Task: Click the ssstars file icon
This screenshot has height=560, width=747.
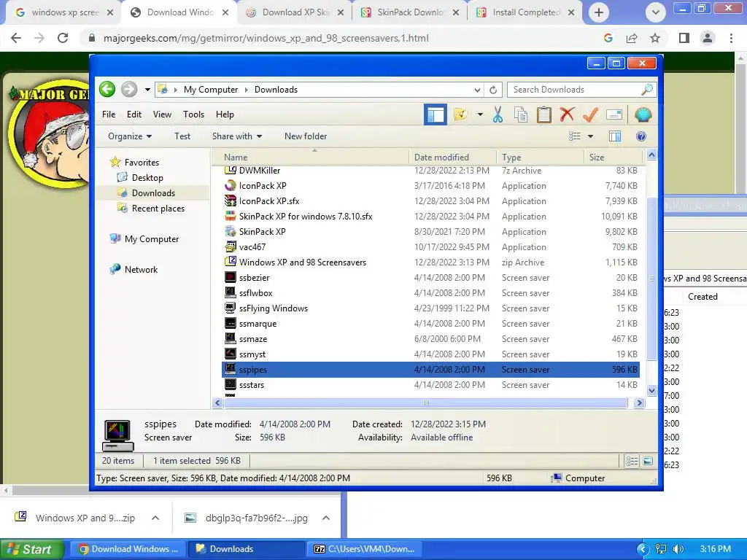Action: pyautogui.click(x=231, y=384)
